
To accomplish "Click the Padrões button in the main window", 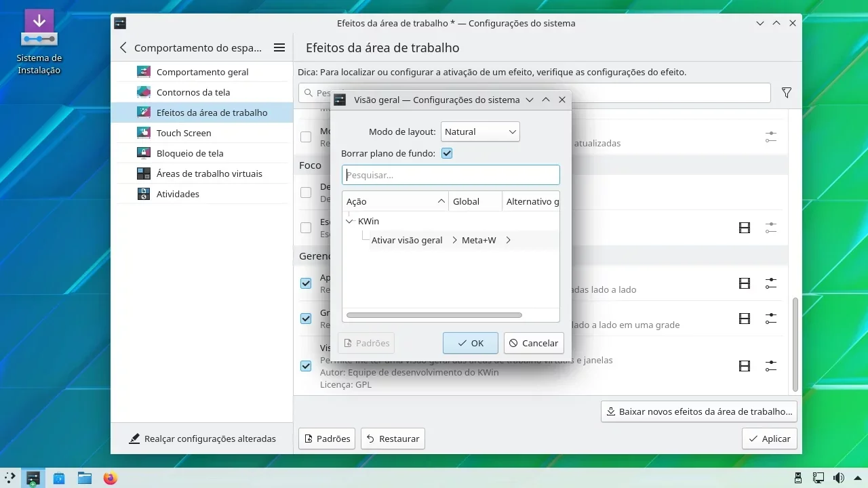I will pos(327,439).
